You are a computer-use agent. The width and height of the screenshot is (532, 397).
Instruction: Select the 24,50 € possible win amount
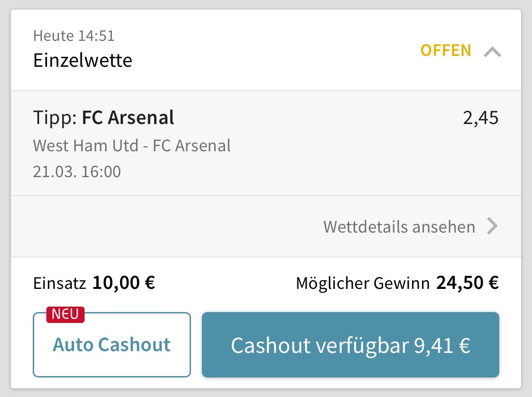pyautogui.click(x=467, y=283)
